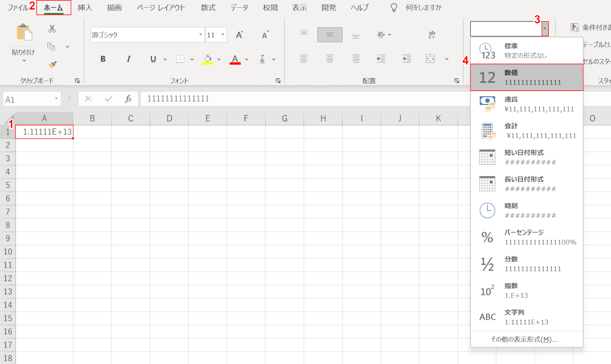
Task: Choose 短い日付形式 format option
Action: point(527,157)
